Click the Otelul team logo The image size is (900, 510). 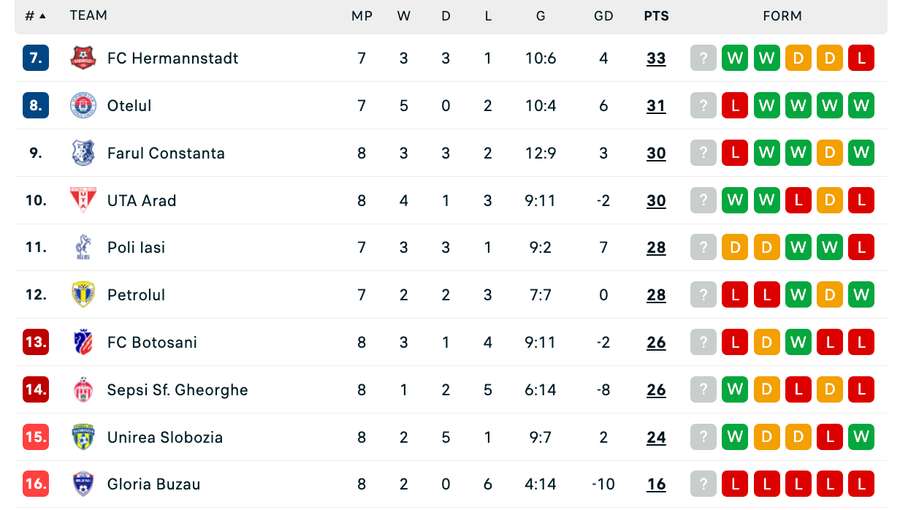[83, 106]
